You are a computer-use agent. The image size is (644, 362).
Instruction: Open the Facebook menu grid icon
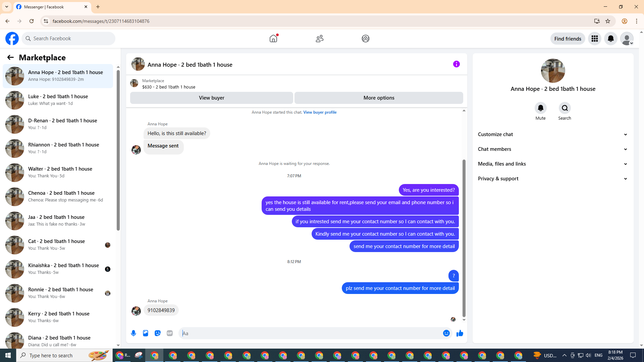click(594, 39)
